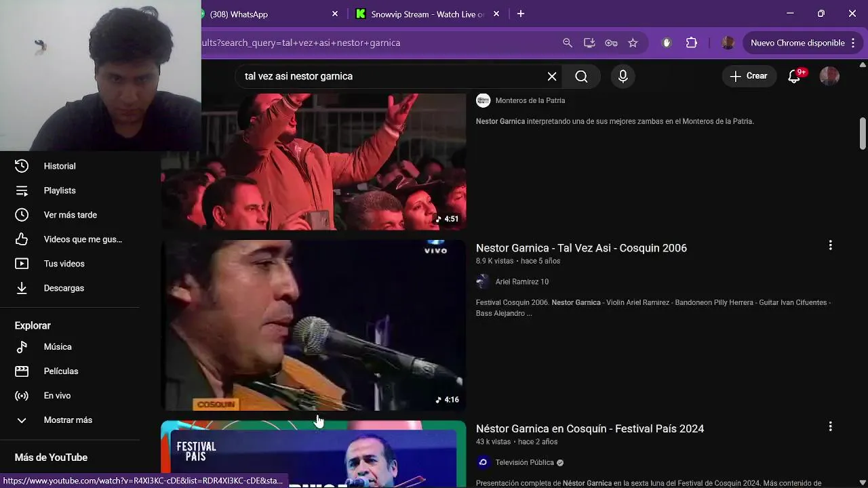Image resolution: width=868 pixels, height=488 pixels.
Task: Click the magnifier search button
Action: [581, 77]
